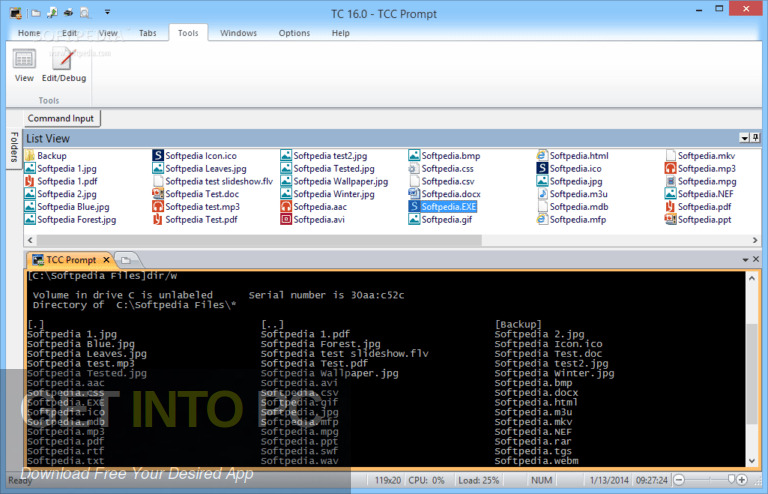Click the Load: 25% status entry
This screenshot has width=768, height=494.
click(479, 480)
